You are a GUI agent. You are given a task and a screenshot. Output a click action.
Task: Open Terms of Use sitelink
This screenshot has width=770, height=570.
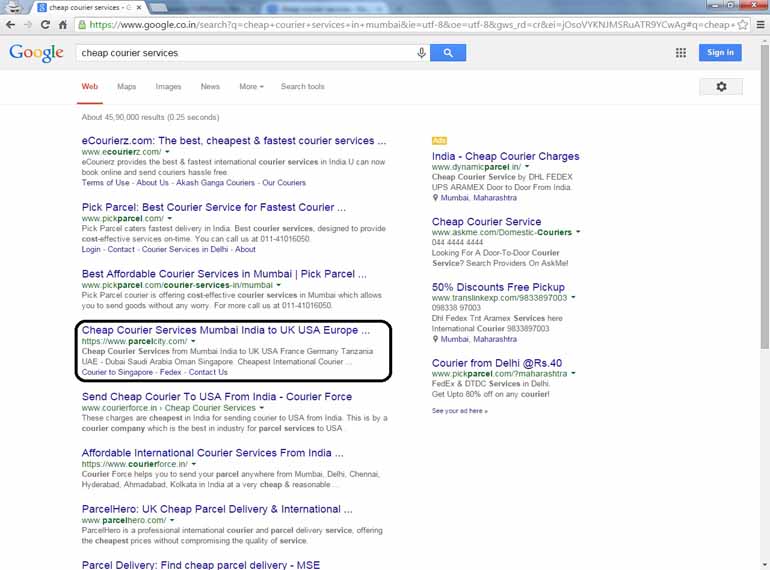pyautogui.click(x=106, y=183)
